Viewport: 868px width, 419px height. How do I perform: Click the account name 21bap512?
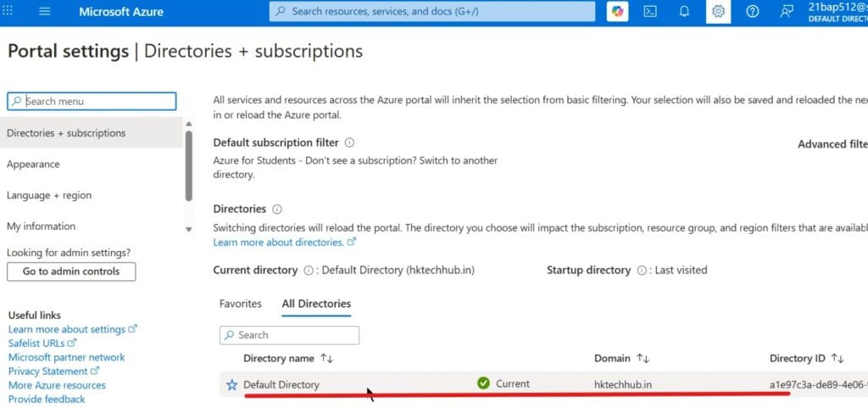[837, 7]
